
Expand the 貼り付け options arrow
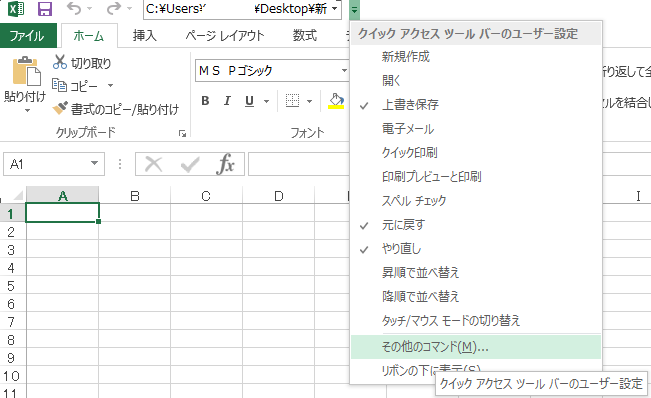[x=26, y=110]
